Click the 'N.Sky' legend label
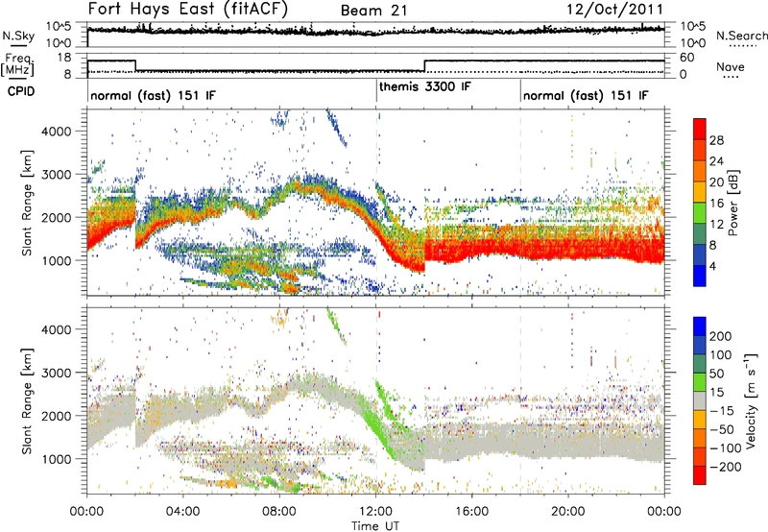Image resolution: width=768 pixels, height=532 pixels. click(x=18, y=36)
